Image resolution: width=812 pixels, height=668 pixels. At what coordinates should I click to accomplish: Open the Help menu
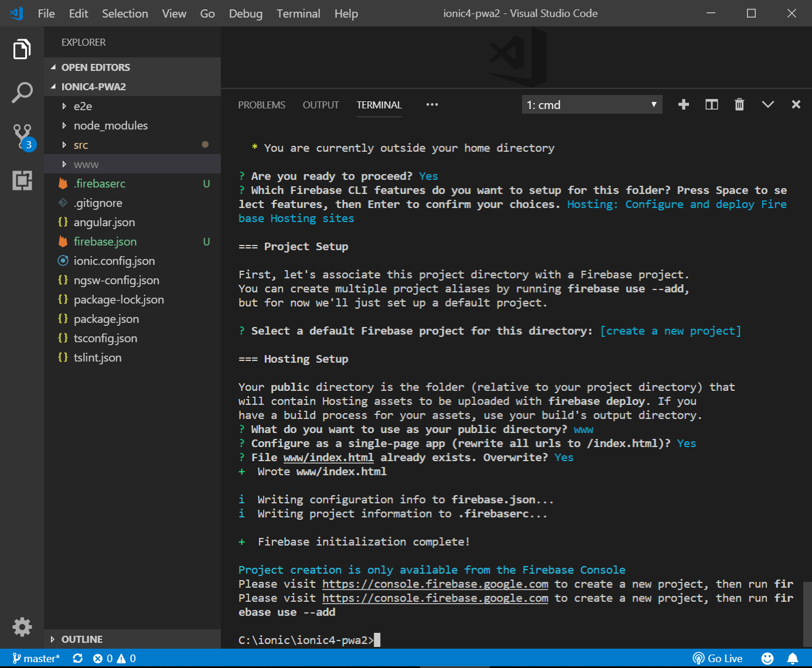click(x=346, y=13)
